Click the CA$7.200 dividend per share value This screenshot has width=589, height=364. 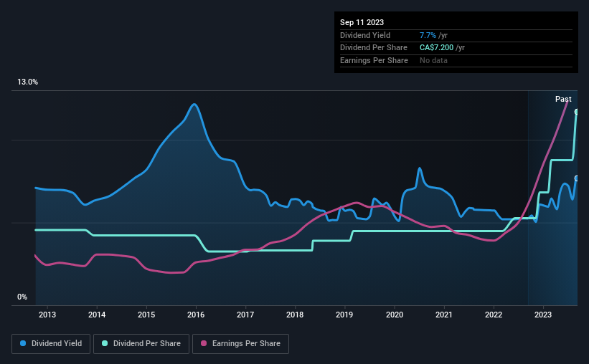point(436,48)
